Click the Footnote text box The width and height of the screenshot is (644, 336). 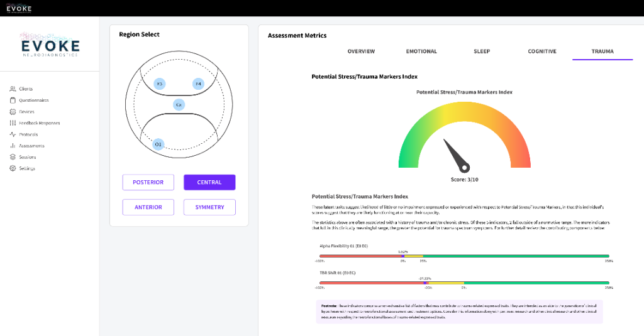[x=459, y=312]
